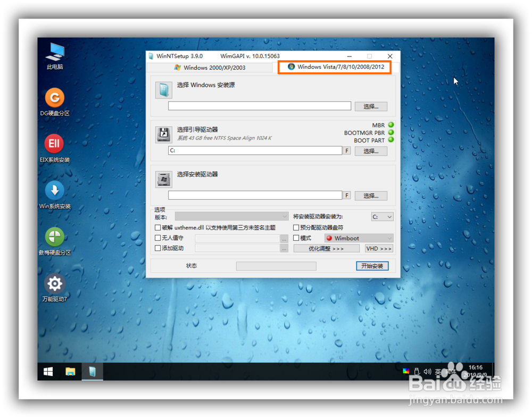Click the 添加驱动 path field
532x418 pixels.
click(x=237, y=249)
